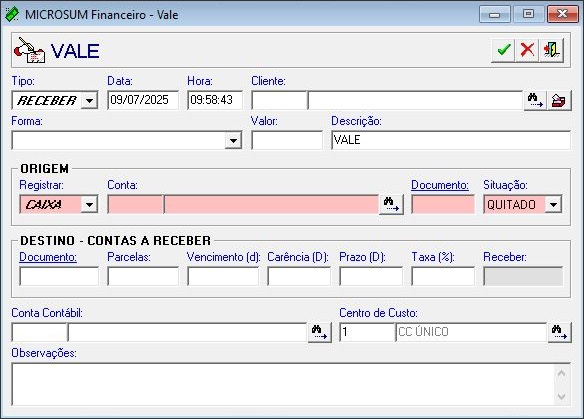584x419 pixels.
Task: Click the Origem Documento pink field
Action: click(443, 204)
